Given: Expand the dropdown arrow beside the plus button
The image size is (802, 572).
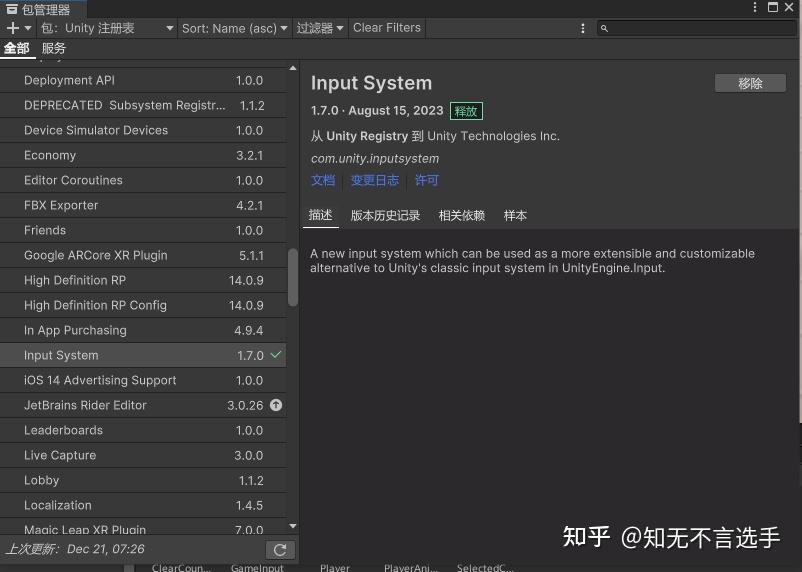Looking at the screenshot, I should pos(28,28).
